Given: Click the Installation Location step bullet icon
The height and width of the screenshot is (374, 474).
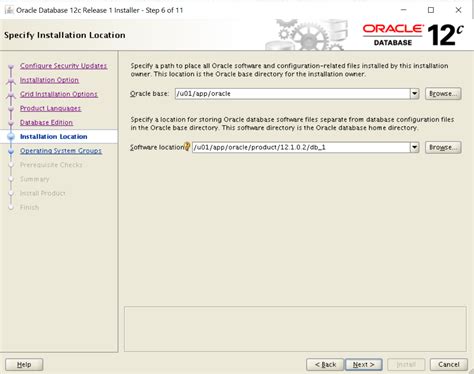Looking at the screenshot, I should tap(11, 137).
